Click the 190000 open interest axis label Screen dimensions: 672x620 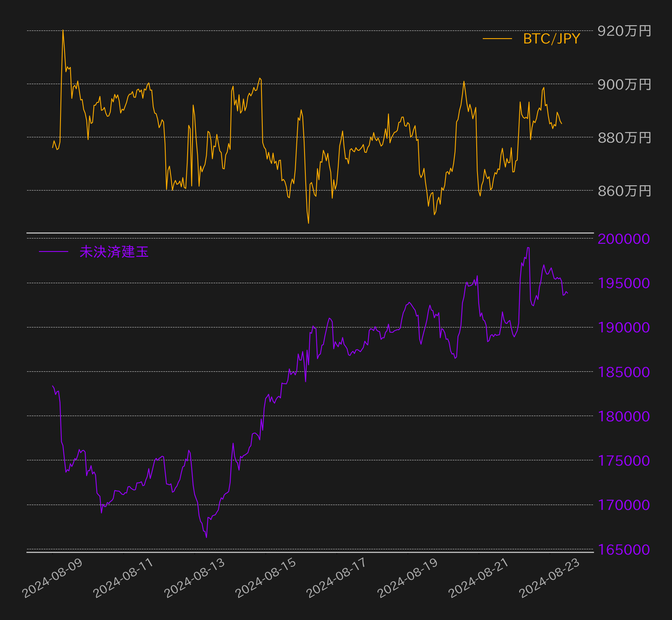click(624, 327)
